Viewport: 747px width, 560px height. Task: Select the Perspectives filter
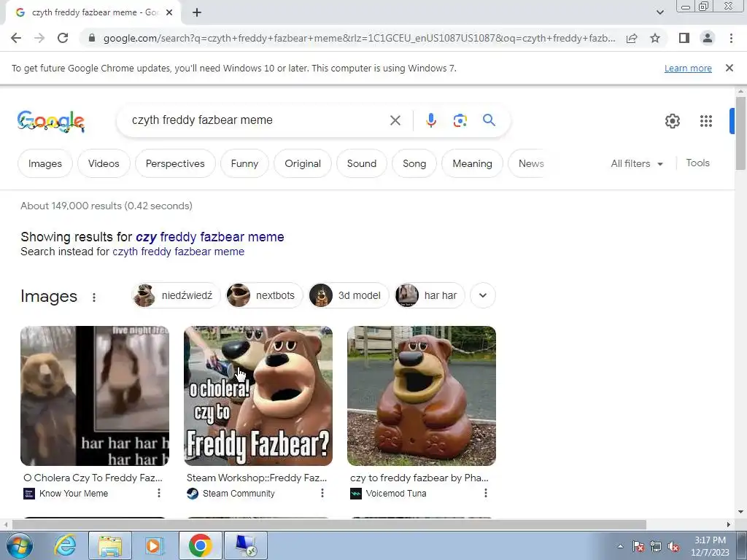click(175, 163)
